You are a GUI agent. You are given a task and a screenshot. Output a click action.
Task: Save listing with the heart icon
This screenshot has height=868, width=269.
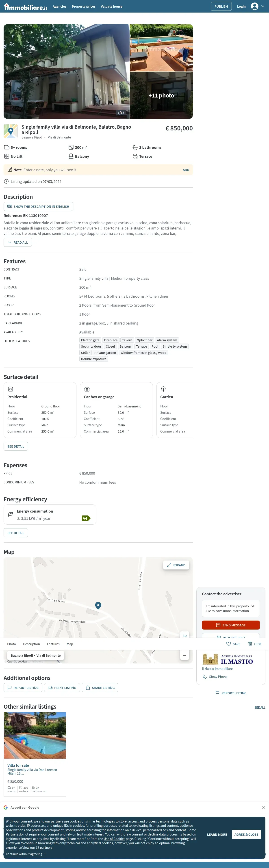229,644
